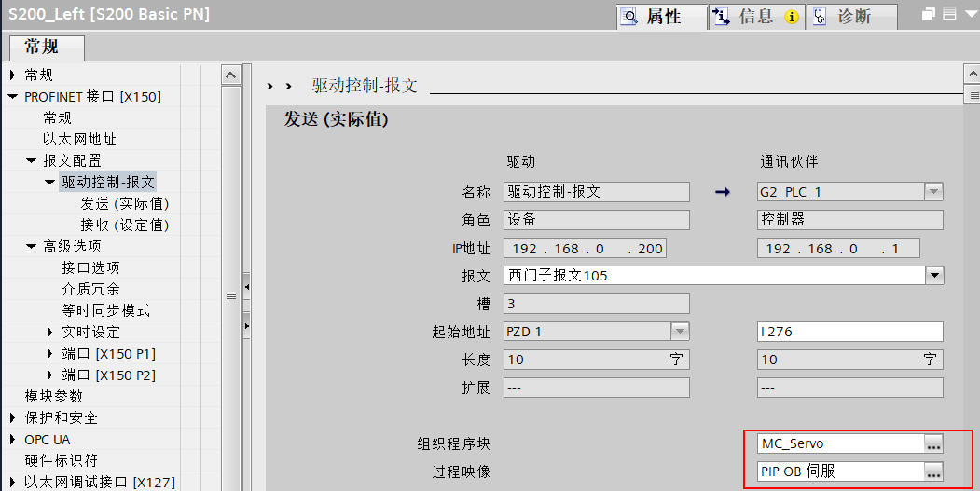Open the 报文 西门子报文105 dropdown
The image size is (980, 491).
934,276
